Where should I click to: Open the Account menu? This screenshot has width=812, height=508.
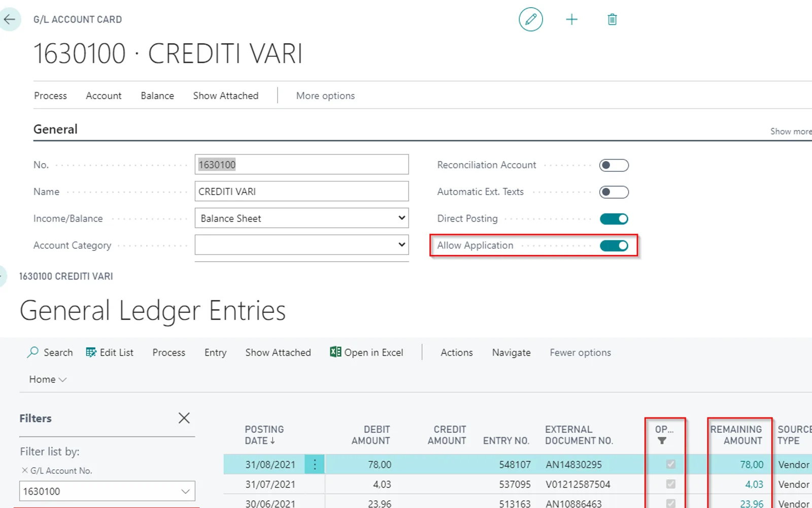click(x=104, y=96)
